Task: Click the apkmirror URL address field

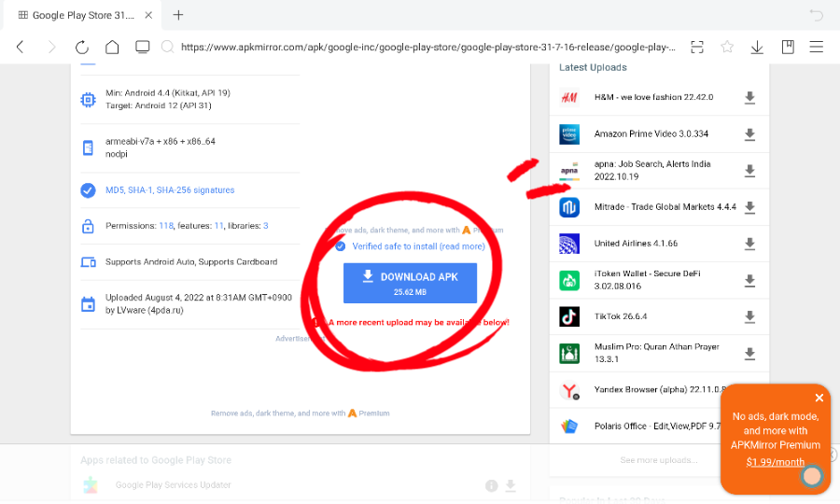Action: click(x=428, y=47)
